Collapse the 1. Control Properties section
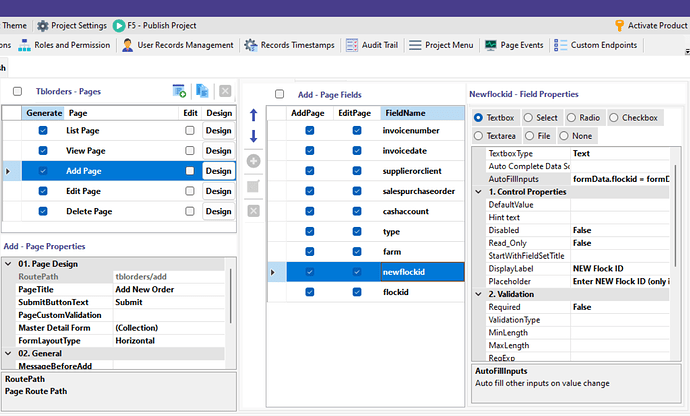 click(479, 191)
